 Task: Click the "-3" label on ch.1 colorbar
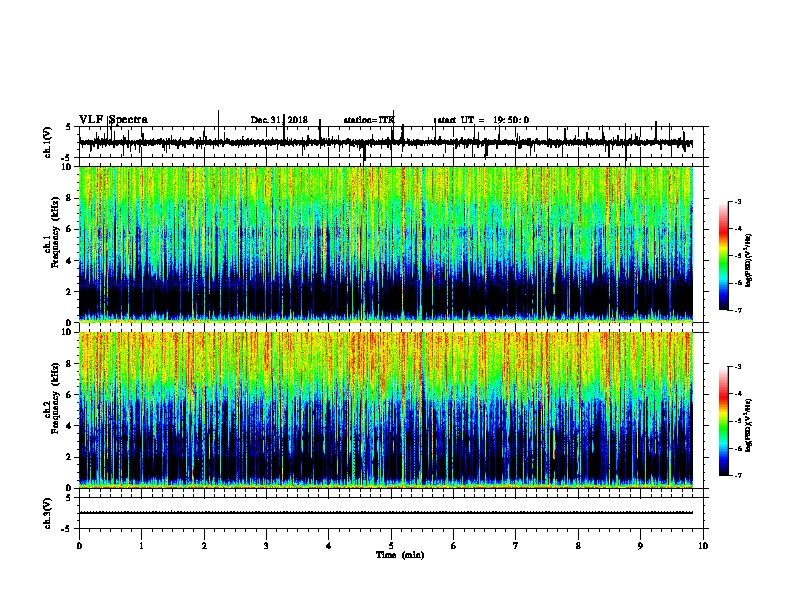click(738, 202)
